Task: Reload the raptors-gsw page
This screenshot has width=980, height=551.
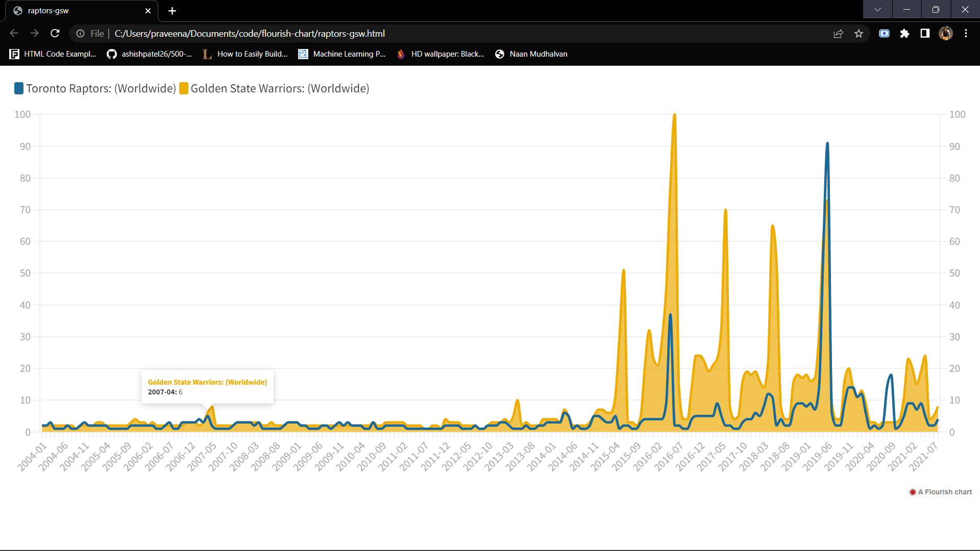Action: tap(55, 33)
